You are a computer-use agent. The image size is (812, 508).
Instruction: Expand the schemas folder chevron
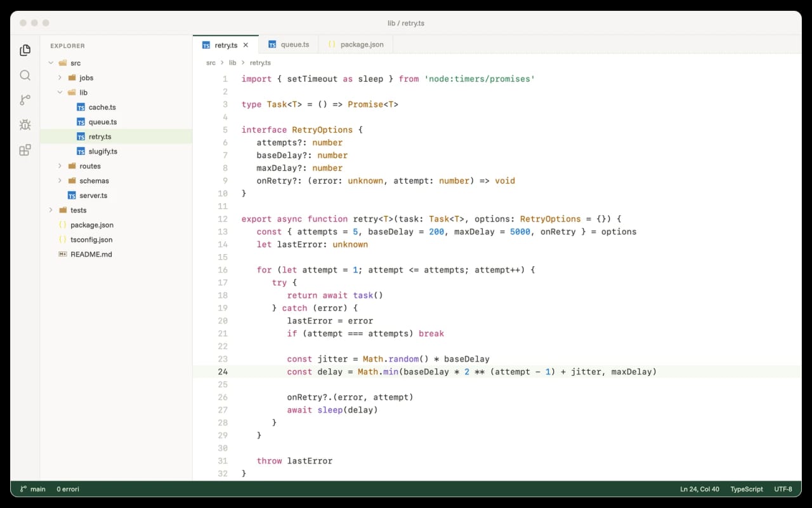pyautogui.click(x=60, y=180)
